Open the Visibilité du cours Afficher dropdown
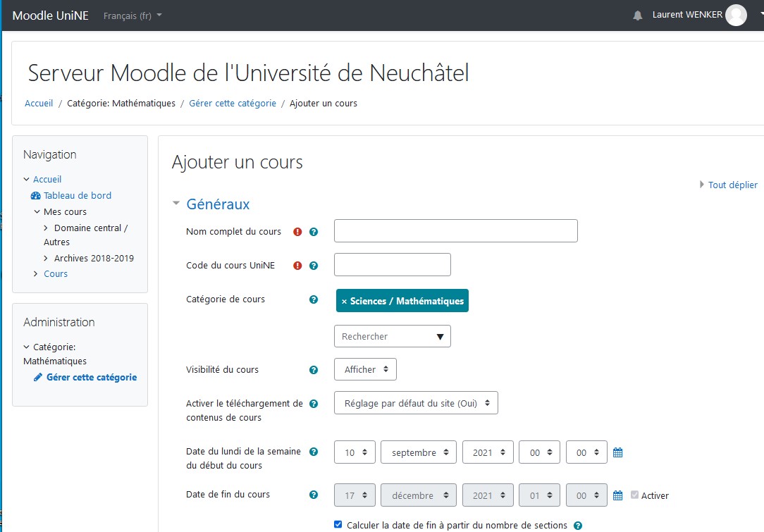Image resolution: width=764 pixels, height=532 pixels. click(x=365, y=369)
